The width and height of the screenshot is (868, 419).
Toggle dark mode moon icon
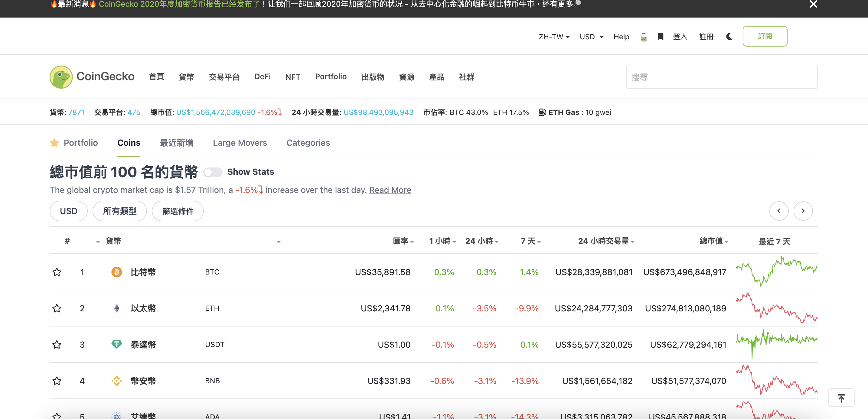729,36
